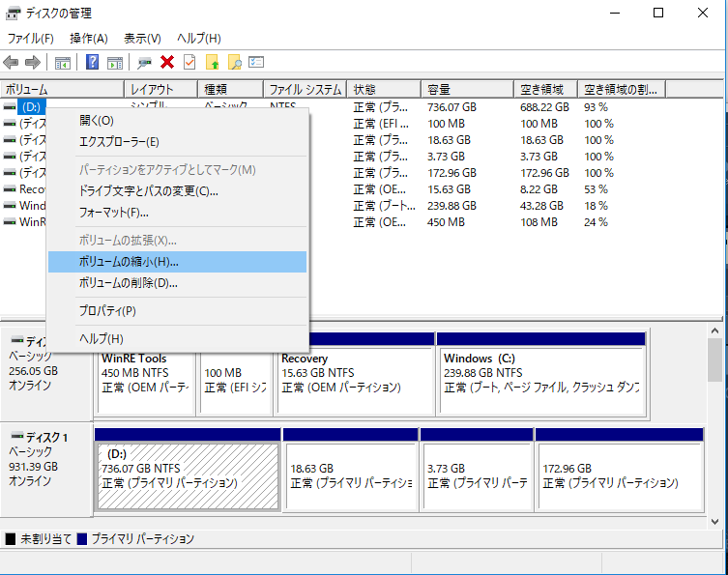Click the connect/rescan disk toolbar icon
728x575 pixels.
pyautogui.click(x=144, y=63)
